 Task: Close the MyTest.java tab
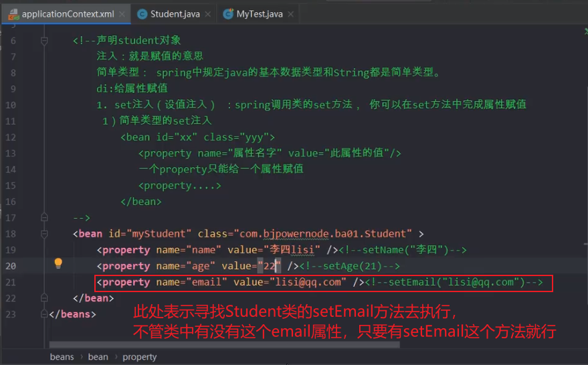click(x=290, y=14)
